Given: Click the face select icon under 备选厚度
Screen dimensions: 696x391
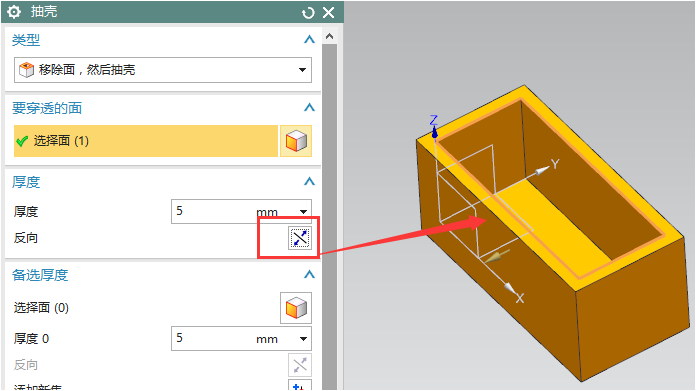Looking at the screenshot, I should coord(296,308).
